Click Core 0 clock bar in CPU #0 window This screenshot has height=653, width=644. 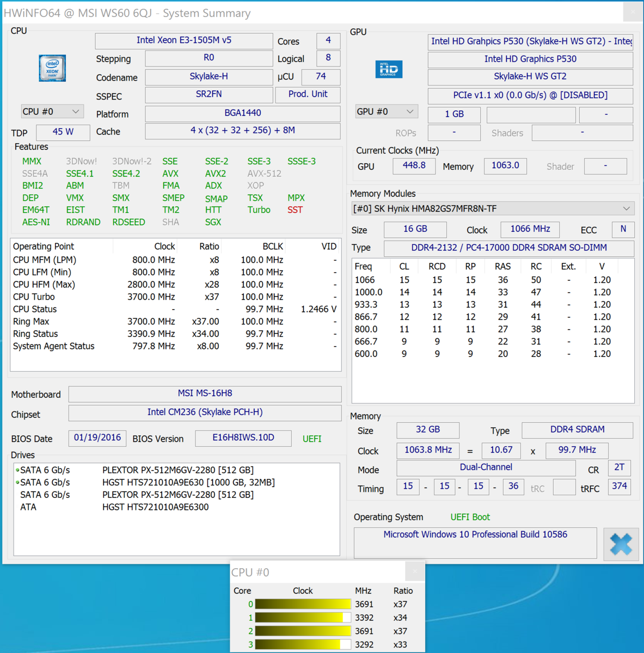(303, 604)
